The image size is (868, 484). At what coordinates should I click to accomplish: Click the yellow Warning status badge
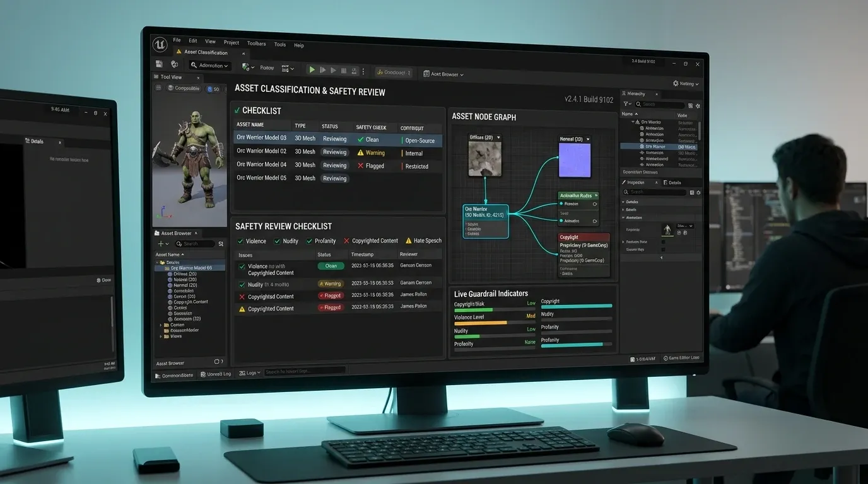pyautogui.click(x=330, y=284)
